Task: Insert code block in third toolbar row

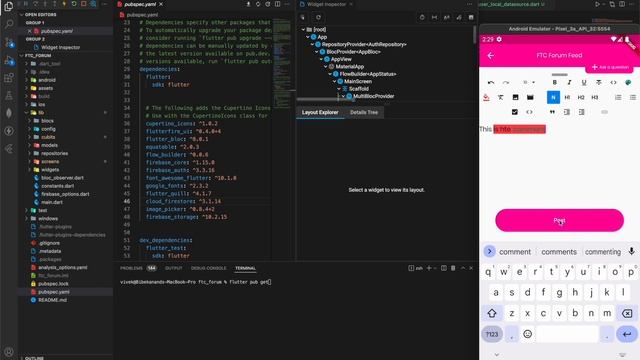Action: [x=529, y=112]
